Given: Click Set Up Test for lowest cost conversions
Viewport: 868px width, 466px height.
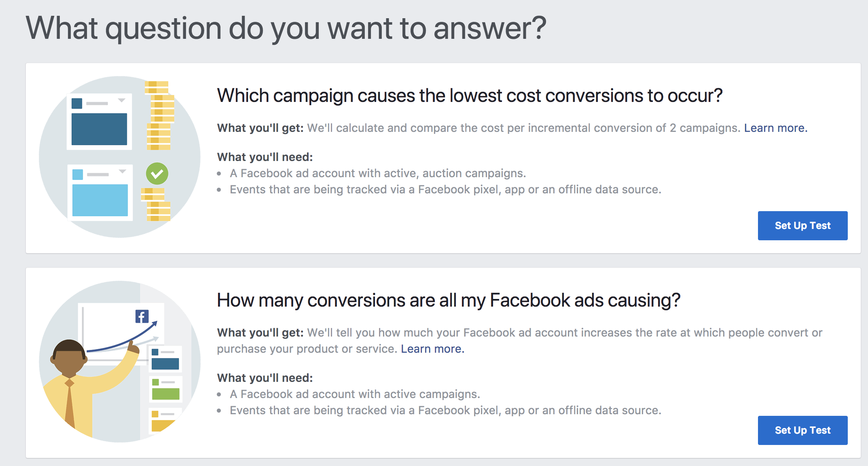Looking at the screenshot, I should click(802, 226).
